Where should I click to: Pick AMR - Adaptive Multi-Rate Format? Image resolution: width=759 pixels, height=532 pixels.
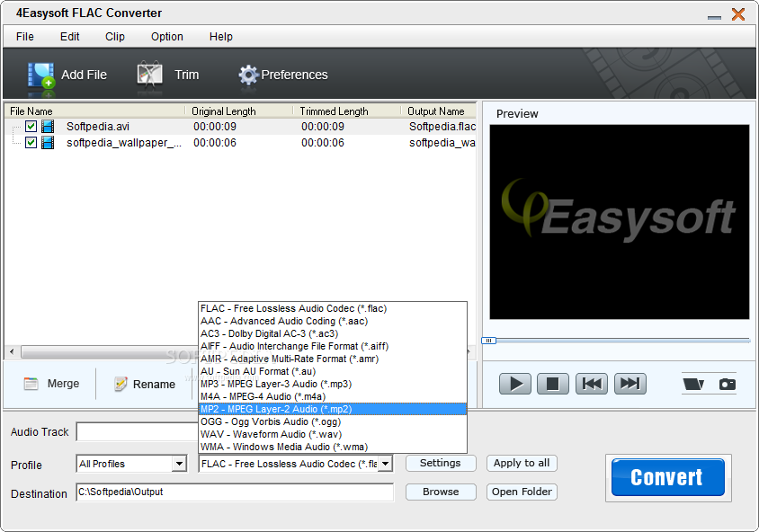[x=333, y=359]
